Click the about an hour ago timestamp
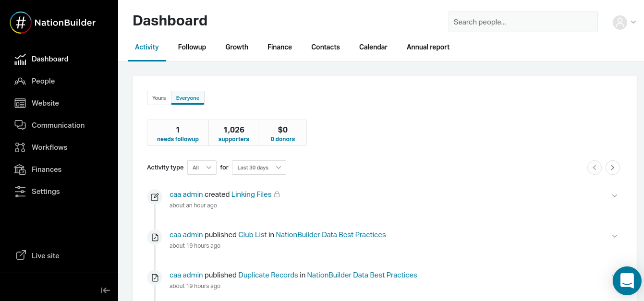This screenshot has height=301, width=644. (193, 205)
